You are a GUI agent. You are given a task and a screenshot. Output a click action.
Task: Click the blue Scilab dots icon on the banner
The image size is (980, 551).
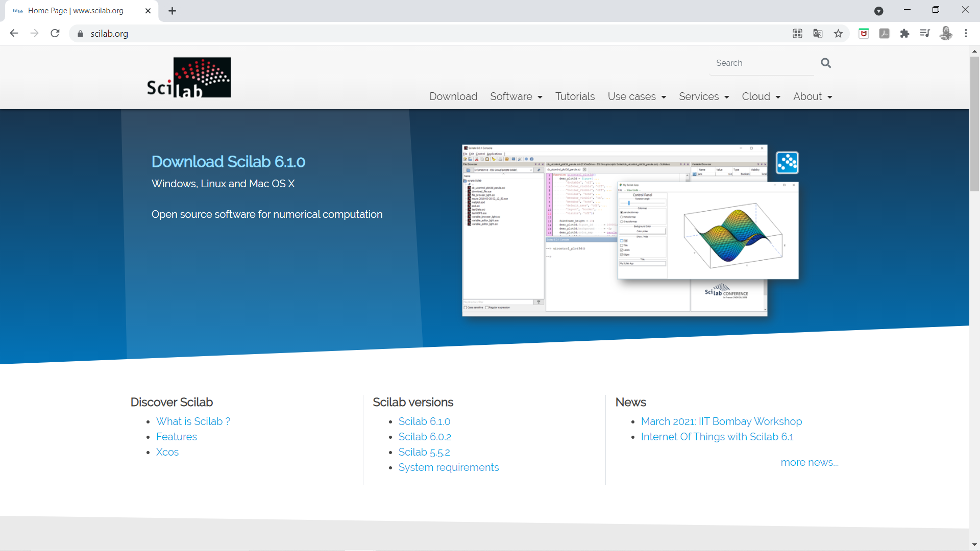tap(787, 163)
